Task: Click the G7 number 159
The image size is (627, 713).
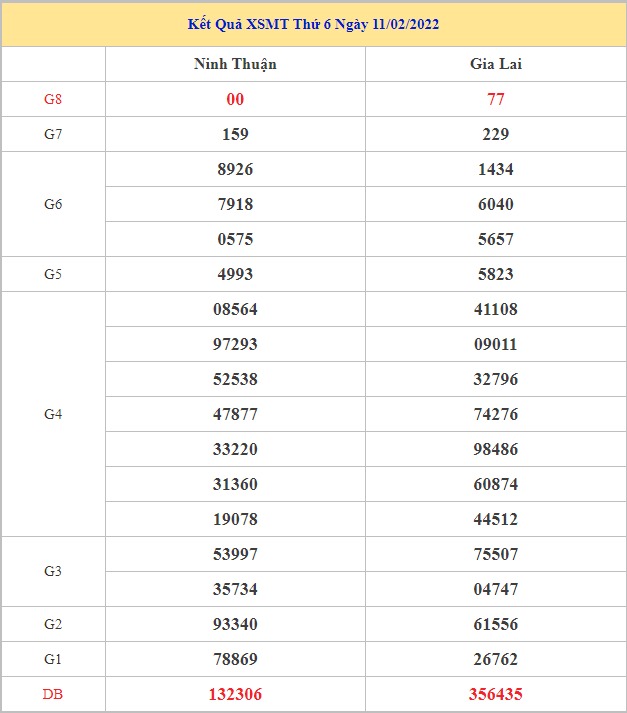Action: click(x=235, y=134)
